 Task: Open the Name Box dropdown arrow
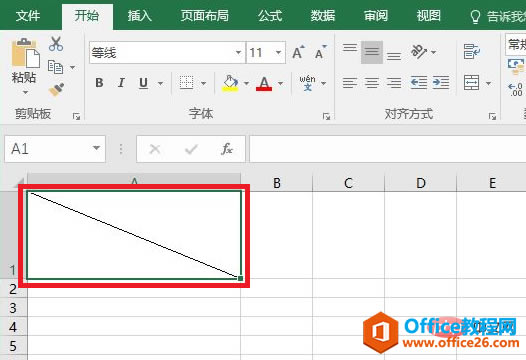pyautogui.click(x=96, y=148)
